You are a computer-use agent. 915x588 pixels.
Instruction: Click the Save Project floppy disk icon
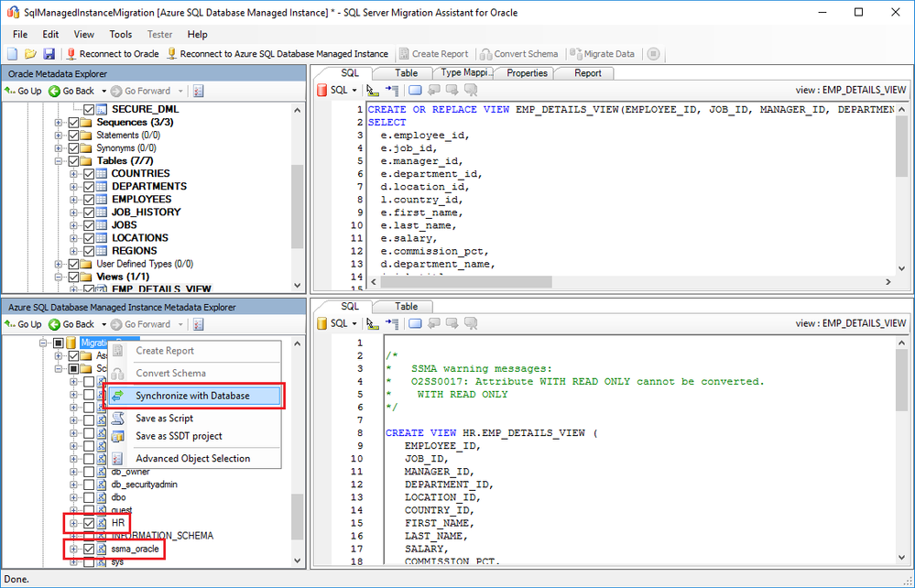point(49,54)
